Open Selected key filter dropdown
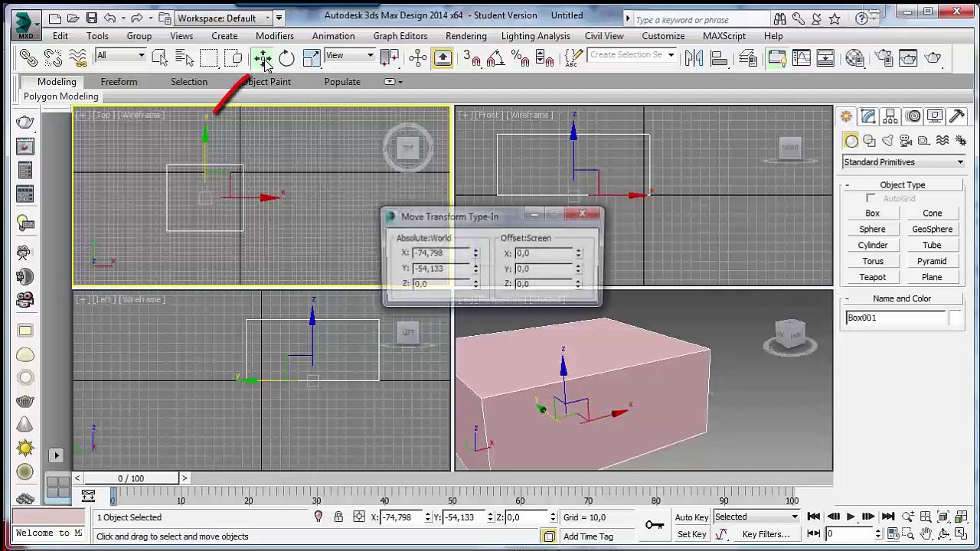The height and width of the screenshot is (551, 980). pos(756,517)
